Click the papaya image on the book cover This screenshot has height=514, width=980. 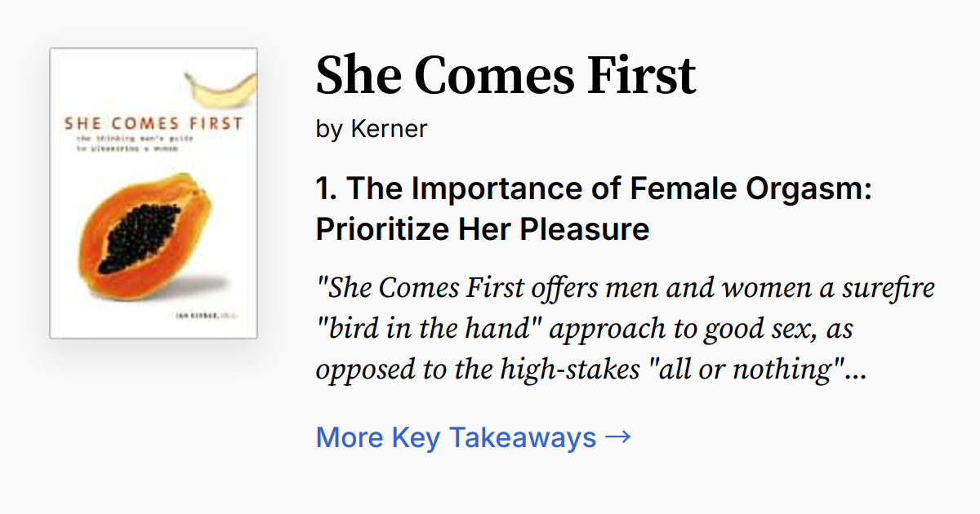[147, 237]
